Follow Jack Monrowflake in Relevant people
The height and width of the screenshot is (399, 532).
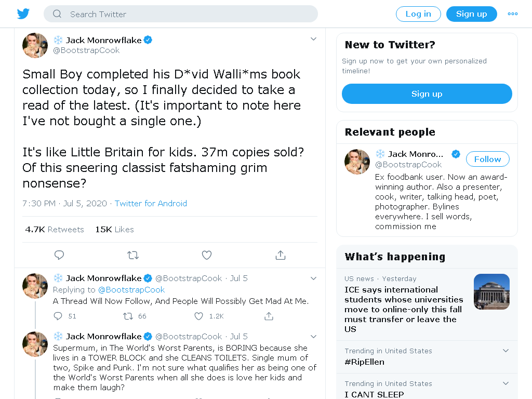click(487, 159)
